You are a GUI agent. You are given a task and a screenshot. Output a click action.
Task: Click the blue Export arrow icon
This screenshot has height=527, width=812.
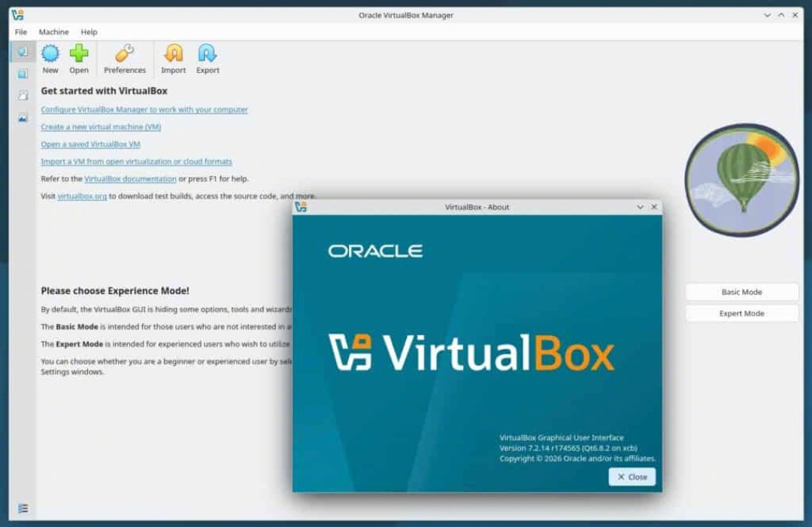tap(208, 53)
